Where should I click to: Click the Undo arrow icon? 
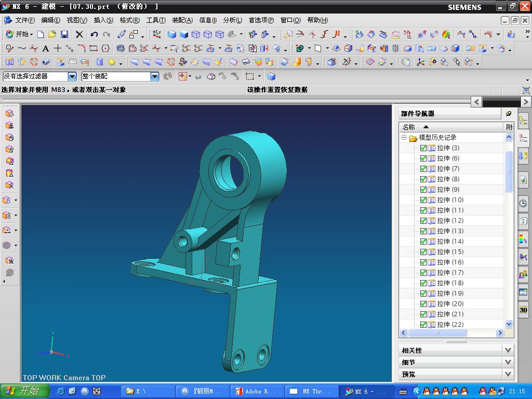pos(94,34)
